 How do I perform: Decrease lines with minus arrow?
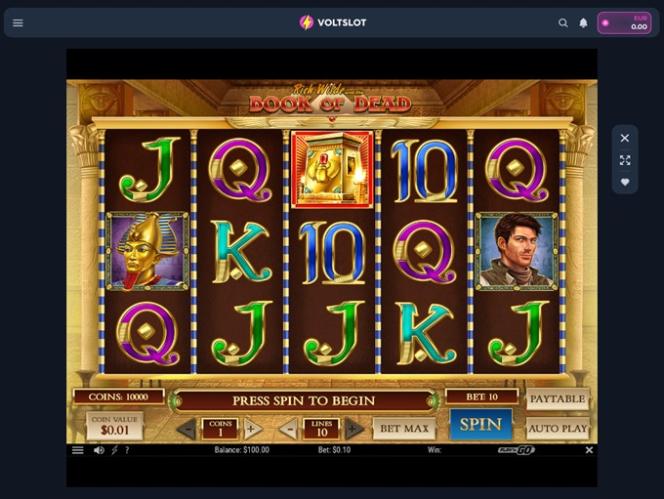coord(289,429)
